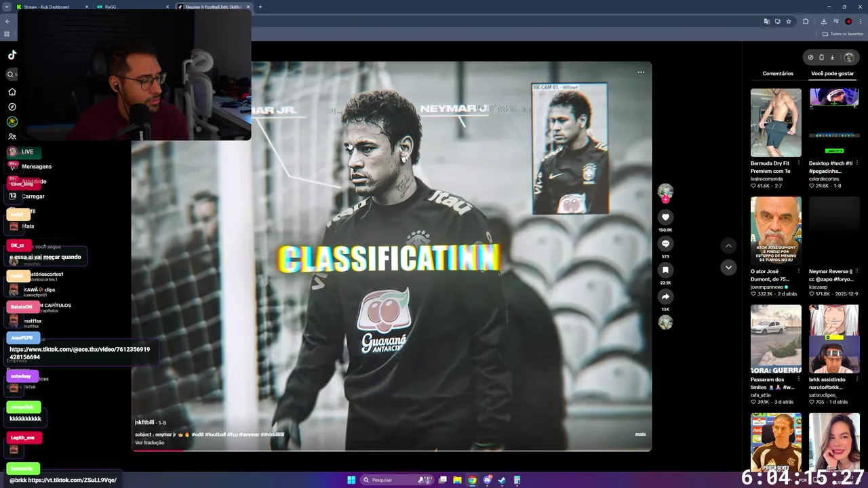Open options for the Bermuda Dry Fit card
The height and width of the screenshot is (488, 868).
point(799,163)
